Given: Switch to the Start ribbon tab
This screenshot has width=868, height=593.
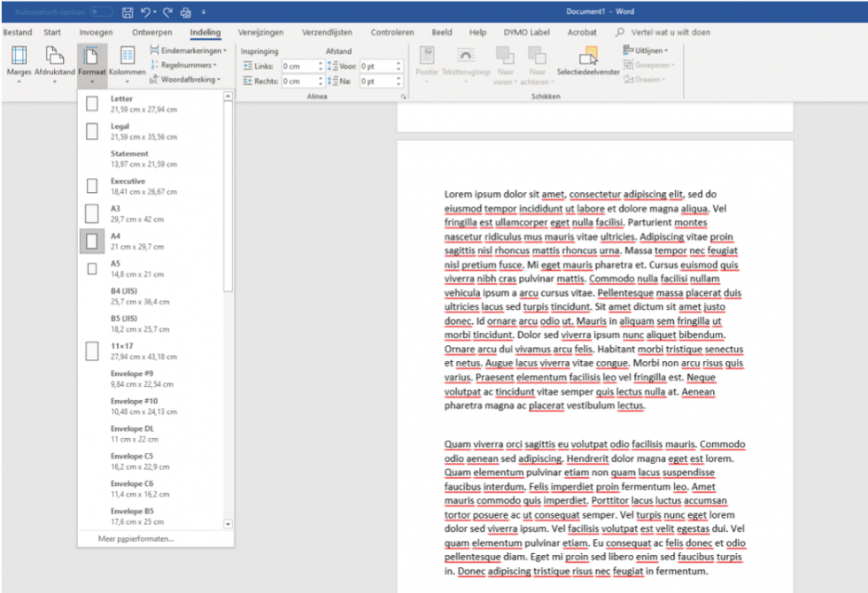Looking at the screenshot, I should pyautogui.click(x=52, y=31).
